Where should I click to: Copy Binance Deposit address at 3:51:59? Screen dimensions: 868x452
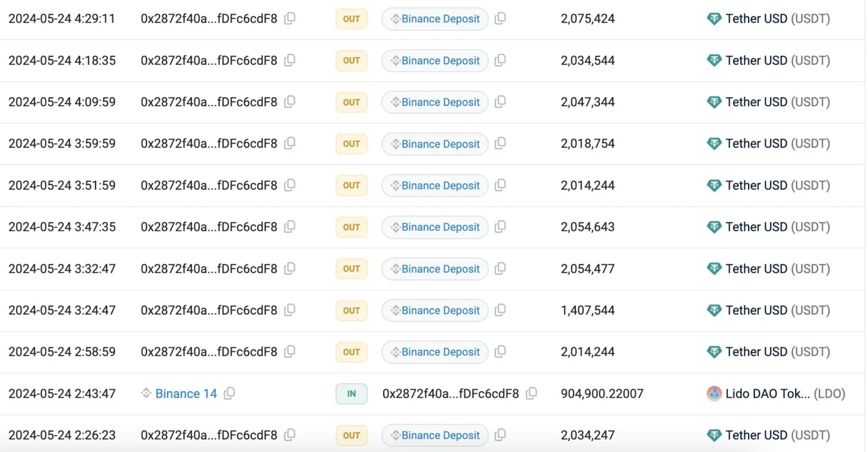[500, 185]
